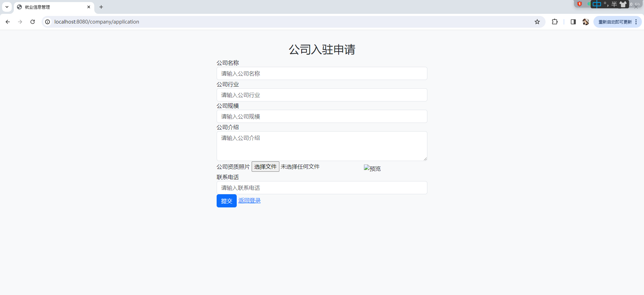Open the tab search dropdown arrow

[7, 7]
